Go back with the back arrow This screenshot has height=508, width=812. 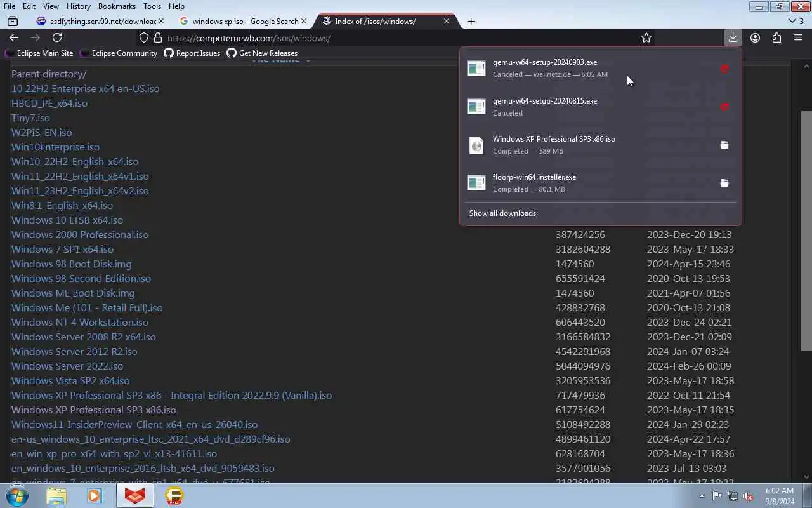click(x=14, y=38)
